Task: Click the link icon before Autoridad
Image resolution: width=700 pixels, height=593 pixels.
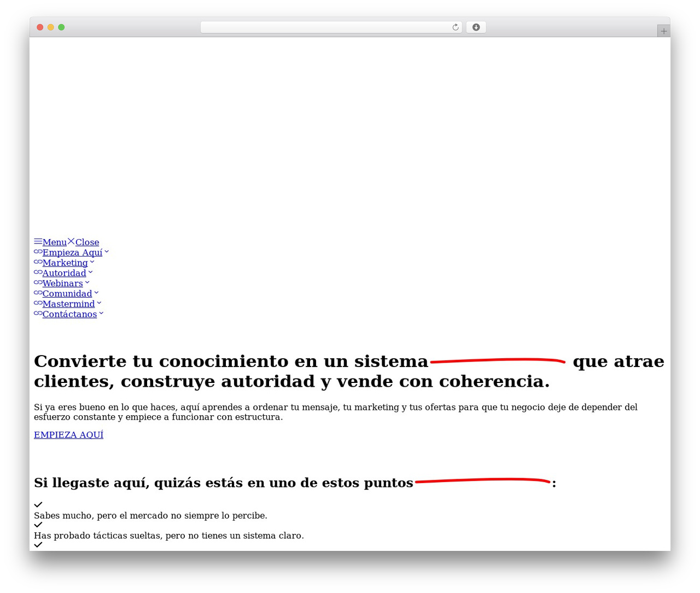Action: click(38, 272)
